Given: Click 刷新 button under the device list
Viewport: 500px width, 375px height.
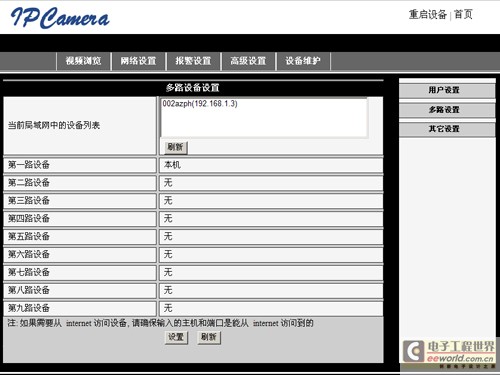Looking at the screenshot, I should (176, 147).
